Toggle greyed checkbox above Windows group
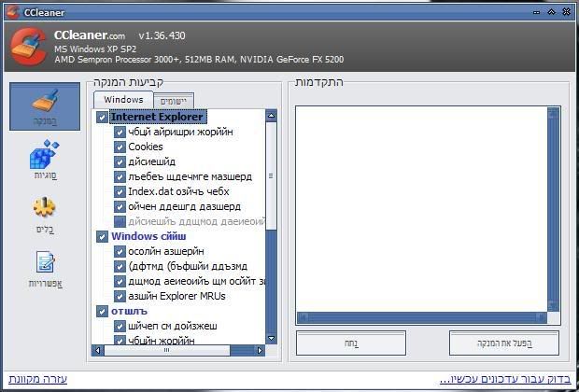This screenshot has width=579, height=392. pos(120,222)
